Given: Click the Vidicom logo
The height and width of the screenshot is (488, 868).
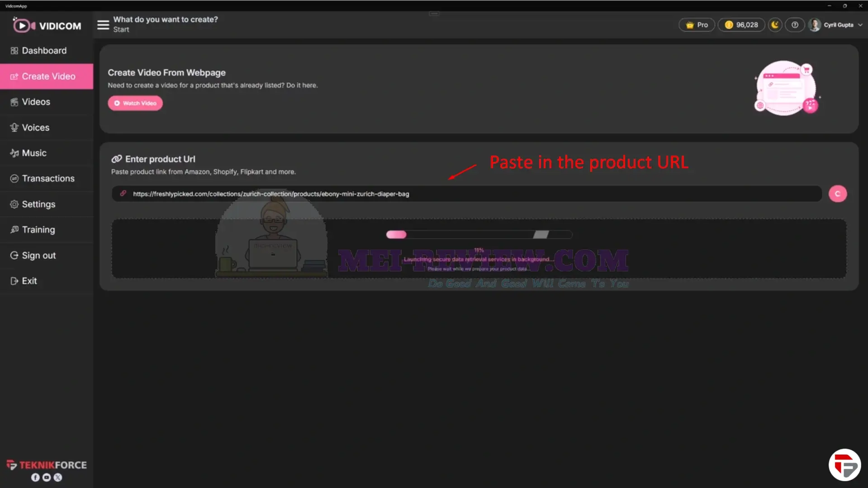Looking at the screenshot, I should [x=47, y=25].
